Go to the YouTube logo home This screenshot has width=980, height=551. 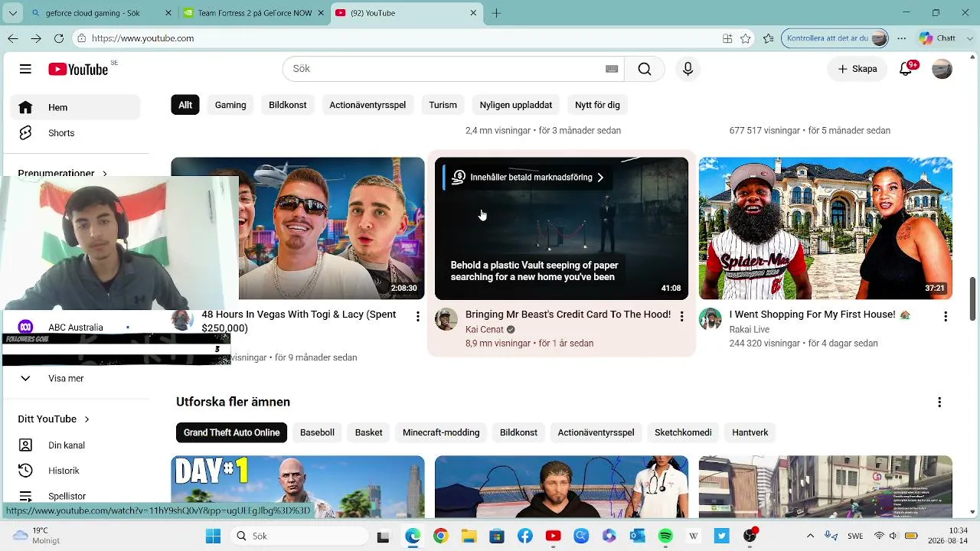coord(78,70)
